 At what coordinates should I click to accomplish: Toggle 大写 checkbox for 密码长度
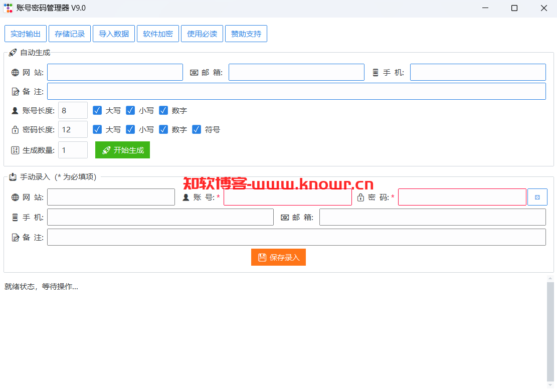click(x=97, y=129)
